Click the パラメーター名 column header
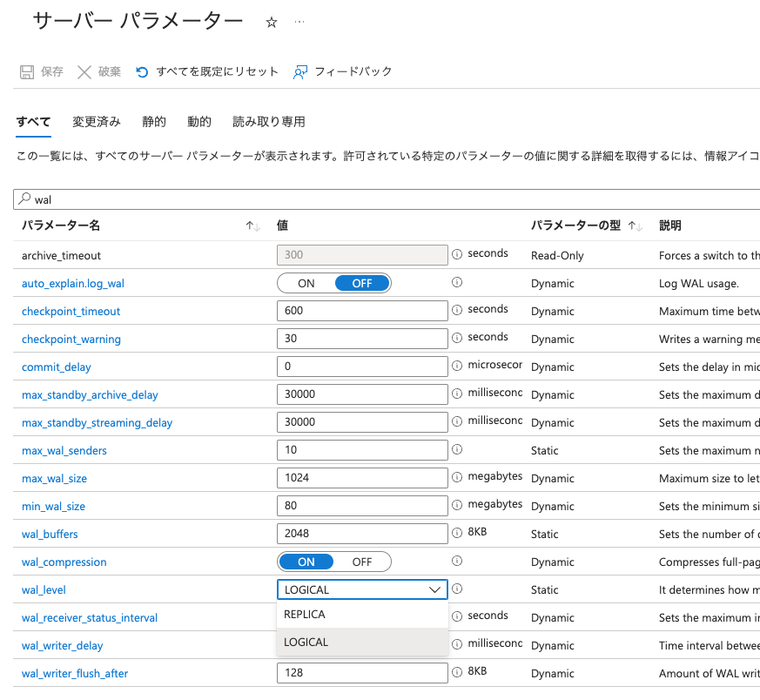The height and width of the screenshot is (700, 760). point(61,225)
